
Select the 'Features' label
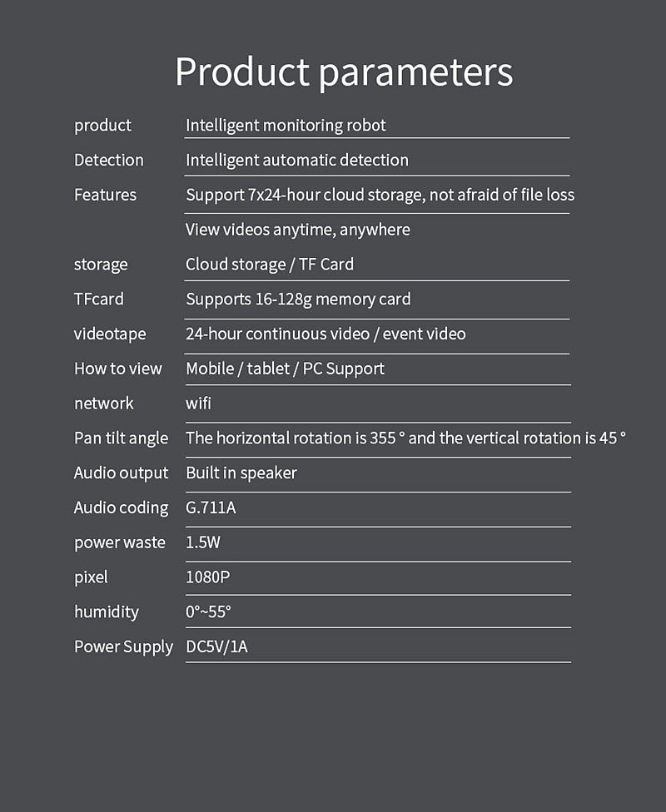pyautogui.click(x=105, y=195)
